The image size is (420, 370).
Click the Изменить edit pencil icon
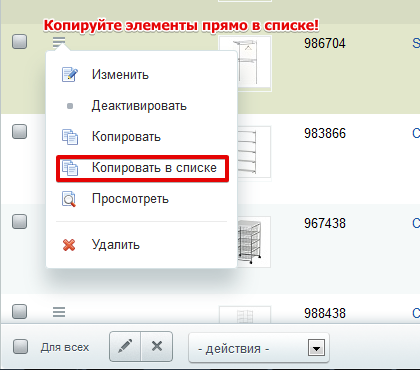[70, 74]
